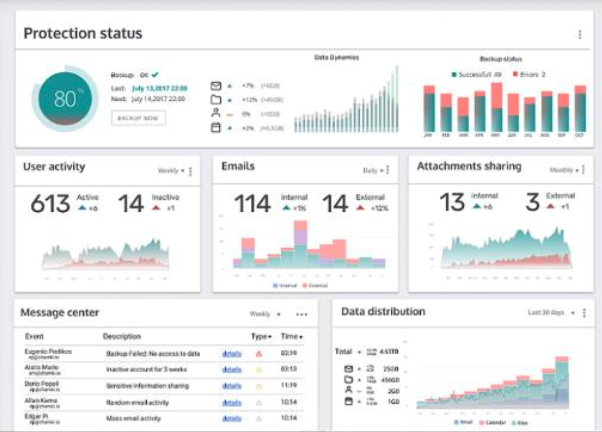
Task: Sort messages by the Type column header
Action: click(x=261, y=336)
